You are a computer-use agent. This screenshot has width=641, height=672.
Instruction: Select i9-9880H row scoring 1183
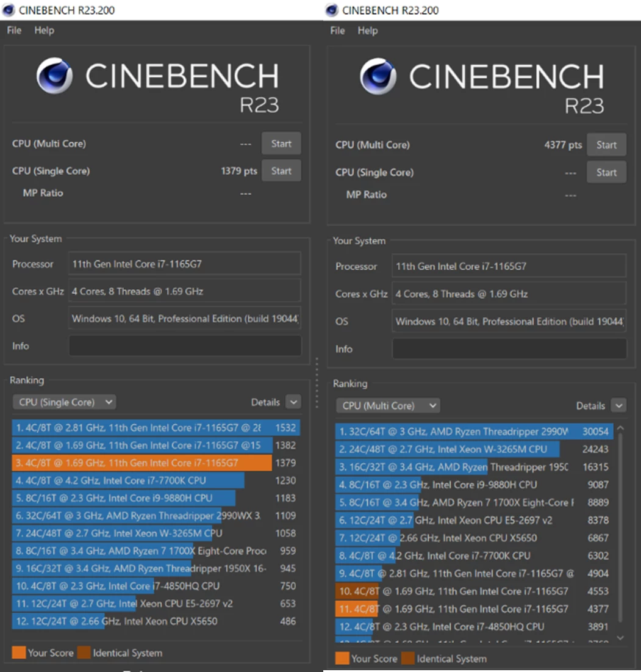coord(156,498)
